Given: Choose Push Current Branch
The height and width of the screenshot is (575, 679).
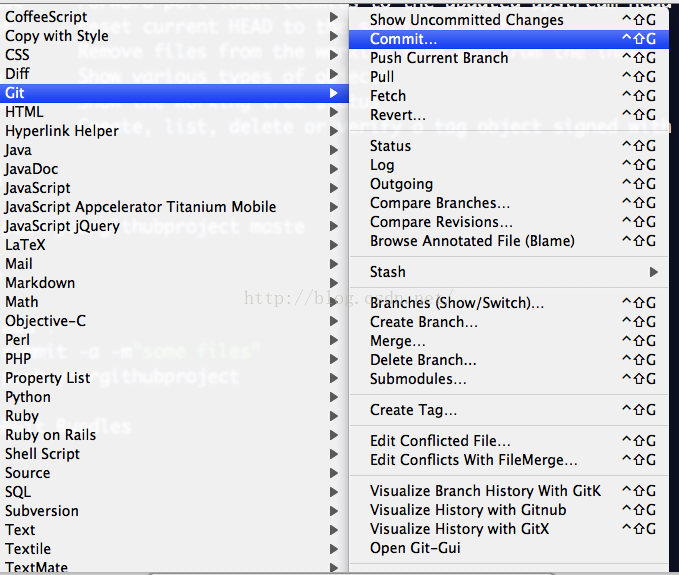Looking at the screenshot, I should [x=509, y=58].
